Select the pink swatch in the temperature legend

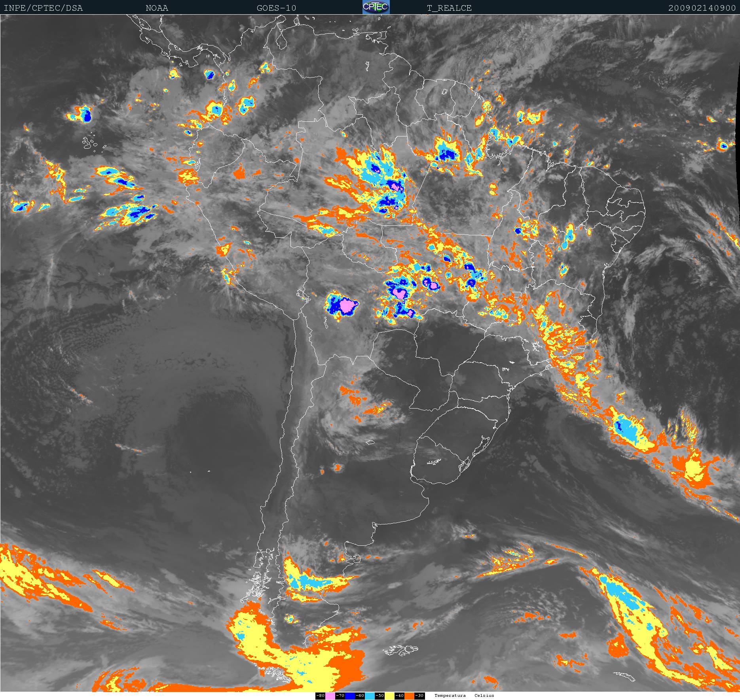[x=330, y=696]
